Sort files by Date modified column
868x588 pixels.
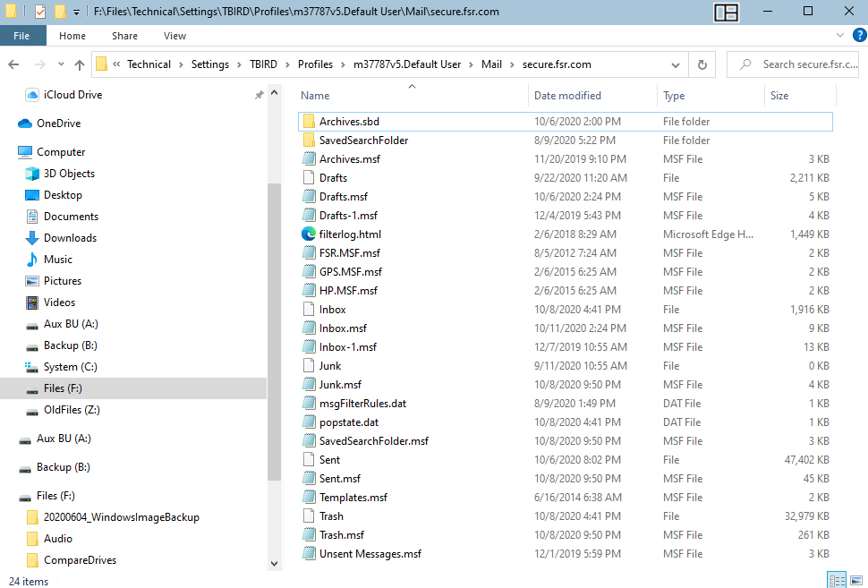click(567, 96)
